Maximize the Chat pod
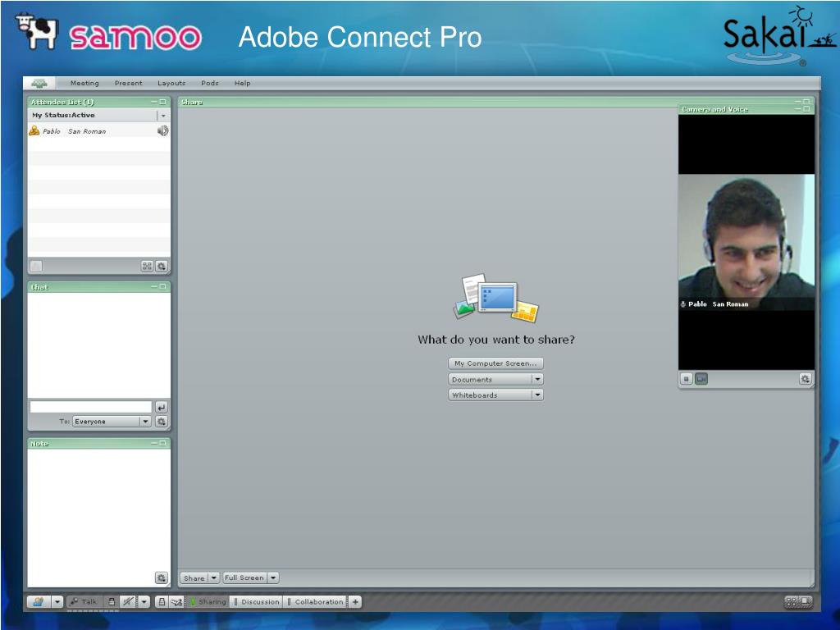 [x=163, y=287]
